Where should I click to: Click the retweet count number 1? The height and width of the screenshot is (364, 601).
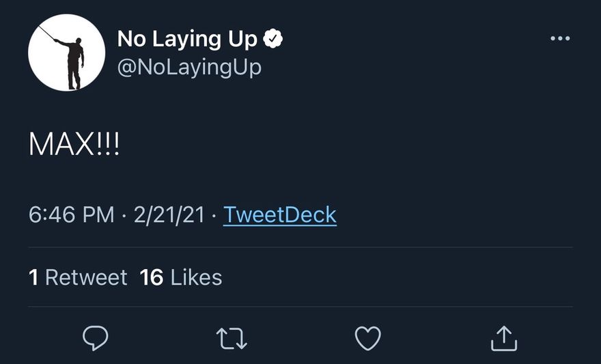(x=33, y=277)
